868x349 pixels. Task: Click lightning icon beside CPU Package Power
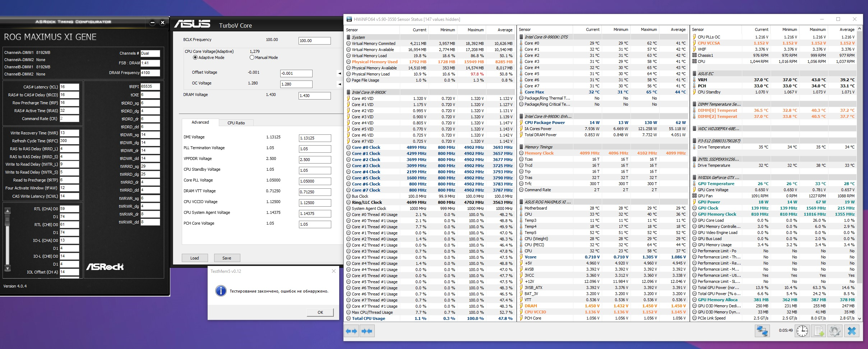(x=521, y=123)
